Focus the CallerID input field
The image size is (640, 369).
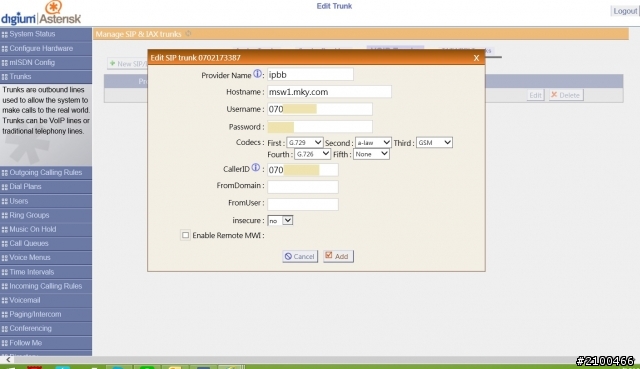302,170
